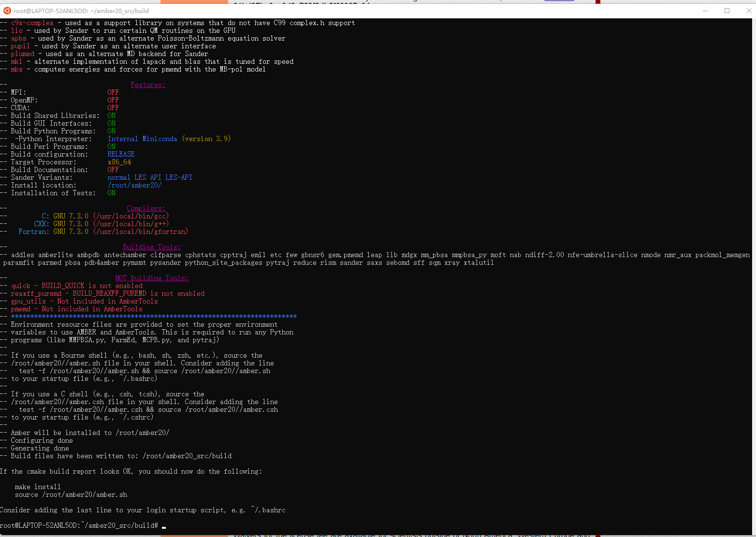Click the red 'plumed' library name
Screen dimensions: 756x537
pos(23,54)
